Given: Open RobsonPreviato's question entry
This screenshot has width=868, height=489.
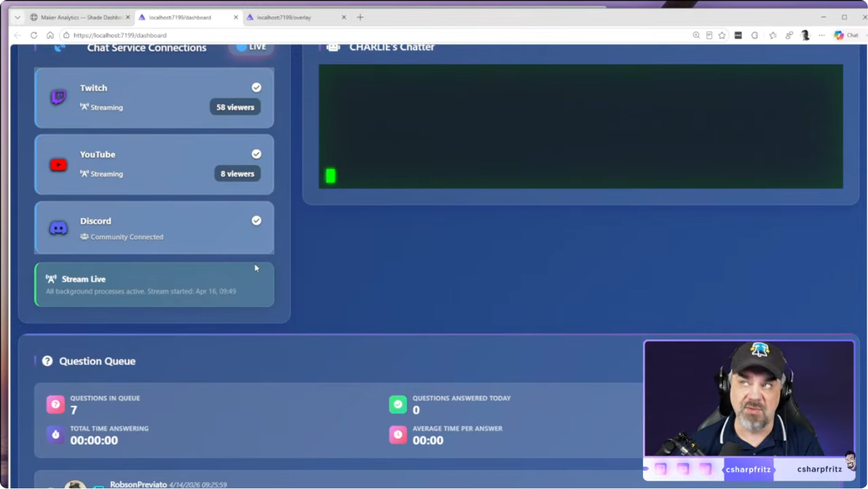Looking at the screenshot, I should (138, 484).
